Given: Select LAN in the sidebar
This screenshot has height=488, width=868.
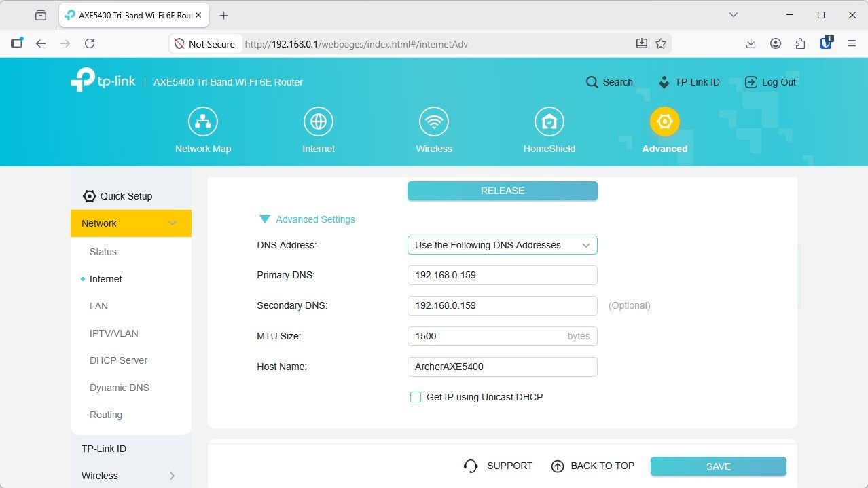Looking at the screenshot, I should pyautogui.click(x=98, y=306).
